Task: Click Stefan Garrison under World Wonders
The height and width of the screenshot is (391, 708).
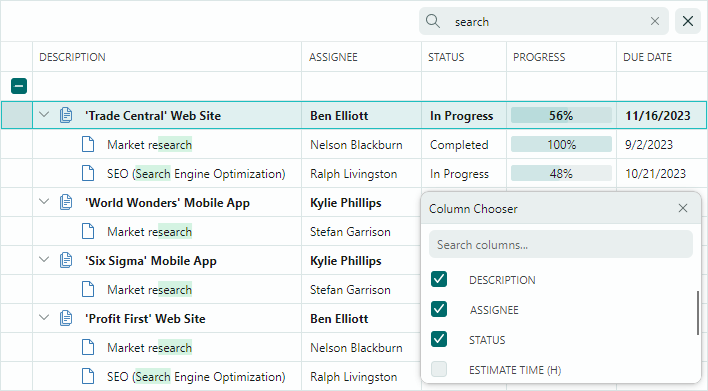Action: (x=350, y=232)
